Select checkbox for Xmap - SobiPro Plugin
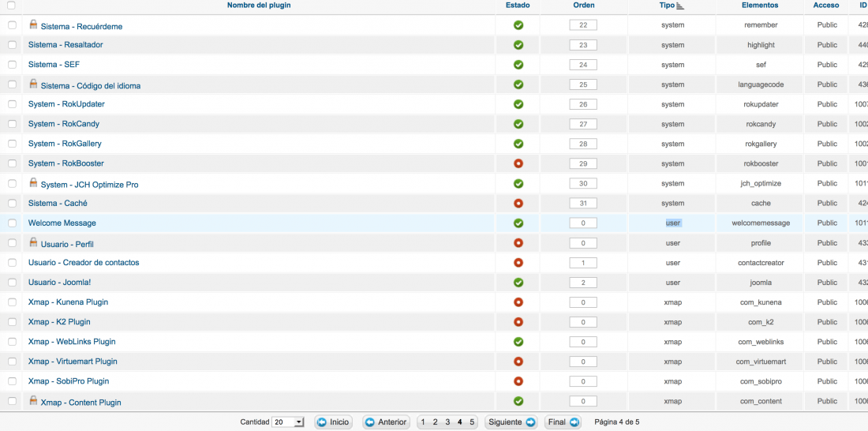Screen dimensions: 868x431 [12, 382]
